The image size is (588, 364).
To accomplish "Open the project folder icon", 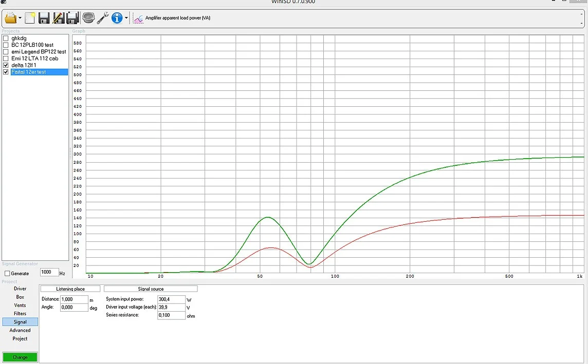I will 10,18.
